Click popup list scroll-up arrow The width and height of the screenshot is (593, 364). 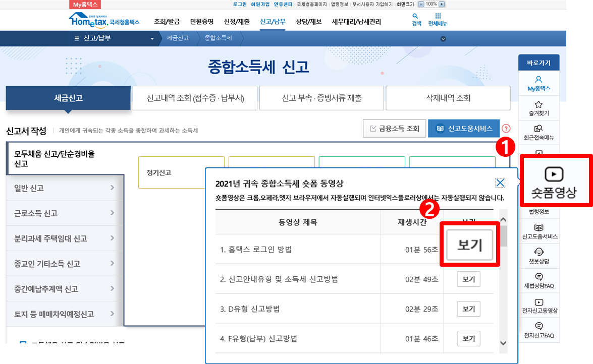coord(503,220)
